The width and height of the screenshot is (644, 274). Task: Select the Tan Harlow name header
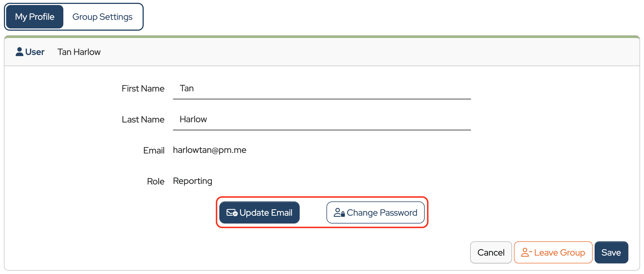tap(79, 52)
